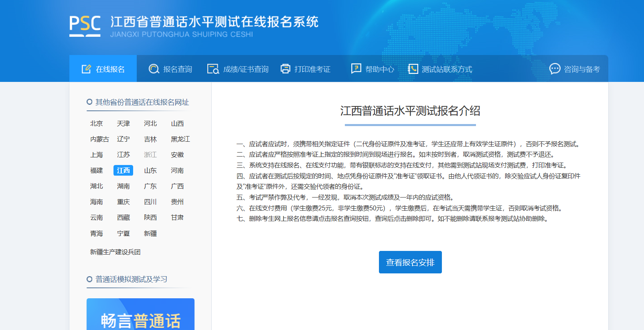Click the 打印准考证 printer icon
Image resolution: width=644 pixels, height=330 pixels.
coord(285,69)
